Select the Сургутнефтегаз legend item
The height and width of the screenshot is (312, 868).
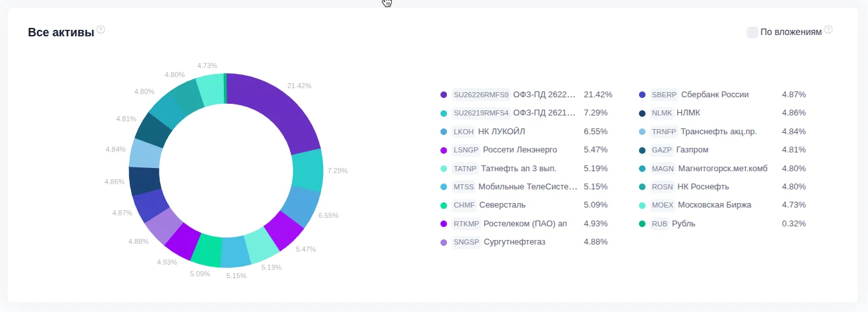pyautogui.click(x=514, y=242)
